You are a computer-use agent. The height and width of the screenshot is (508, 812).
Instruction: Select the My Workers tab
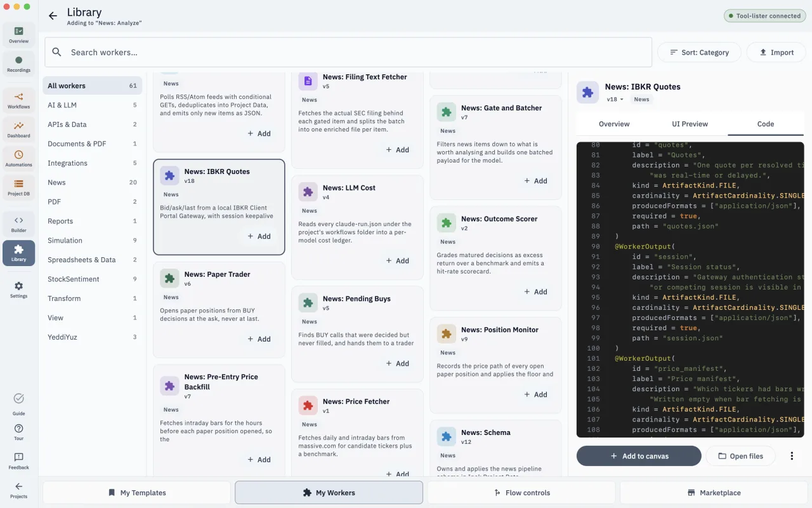pos(329,493)
